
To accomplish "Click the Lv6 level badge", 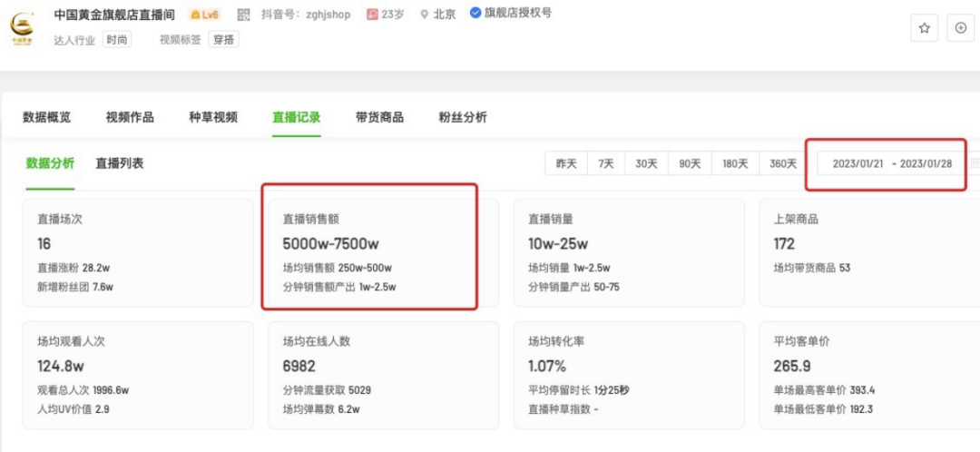I will (204, 15).
